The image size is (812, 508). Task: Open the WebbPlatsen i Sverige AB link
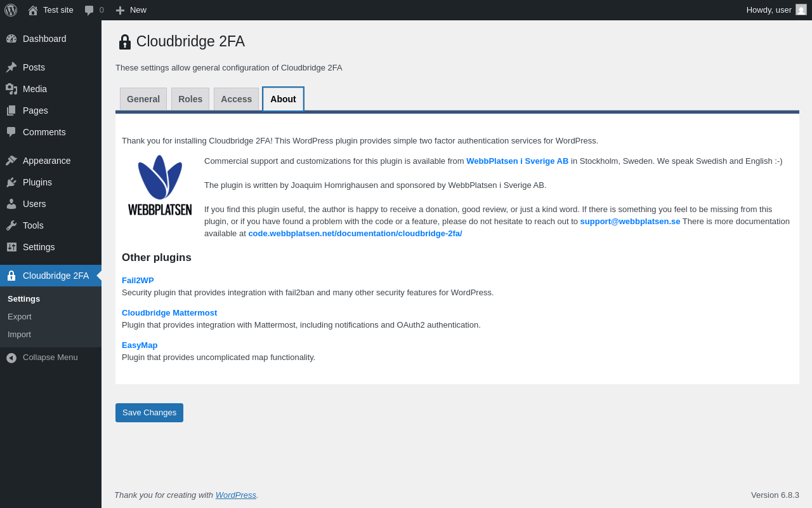[517, 161]
